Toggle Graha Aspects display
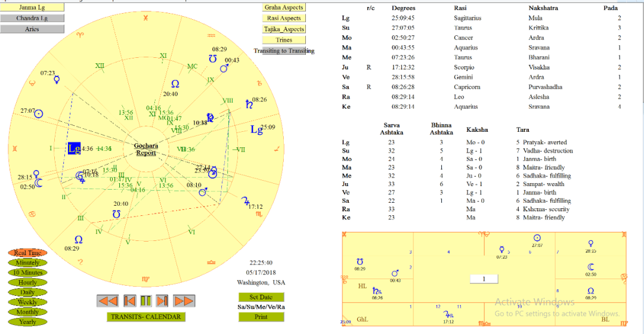The image size is (644, 334). 284,8
